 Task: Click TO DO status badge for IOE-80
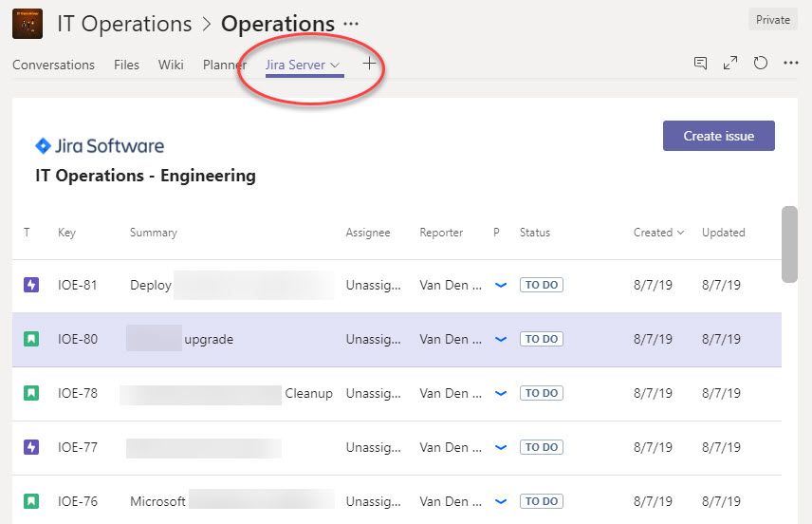(x=542, y=339)
